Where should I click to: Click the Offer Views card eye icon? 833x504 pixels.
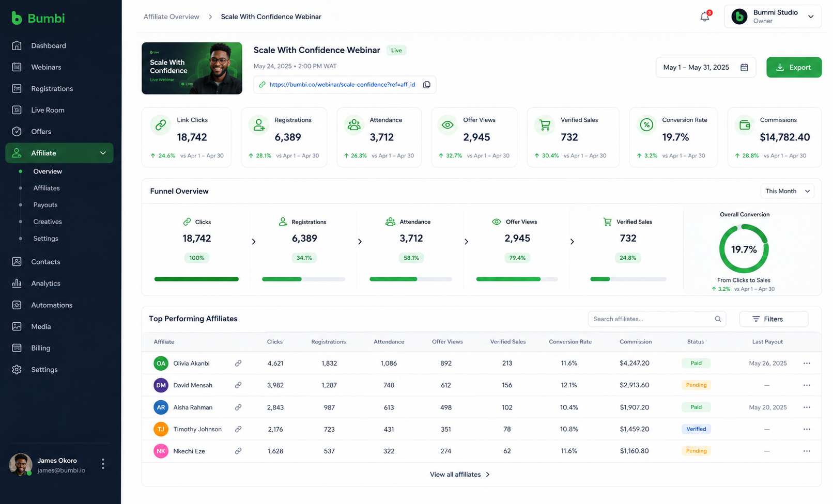[x=448, y=125]
